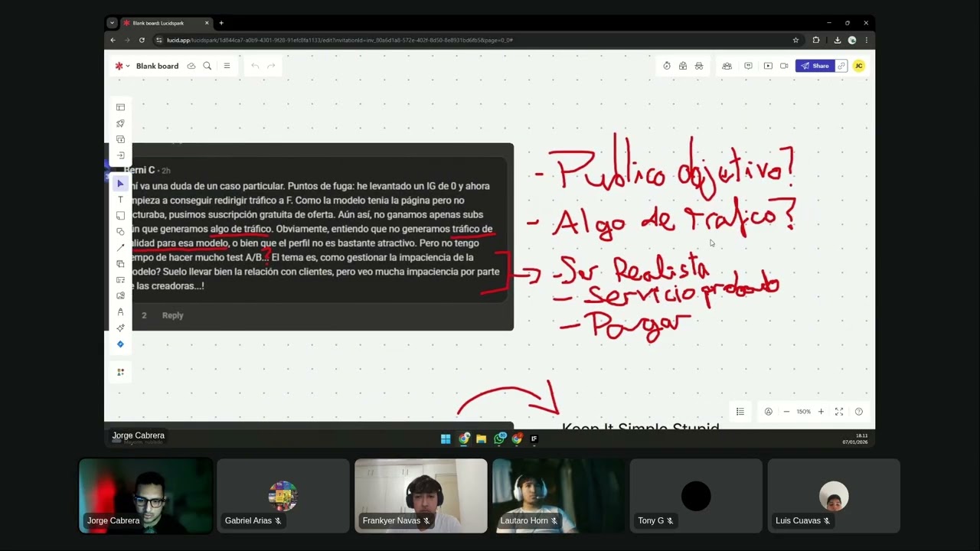Click the lucid.app address bar

475,40
